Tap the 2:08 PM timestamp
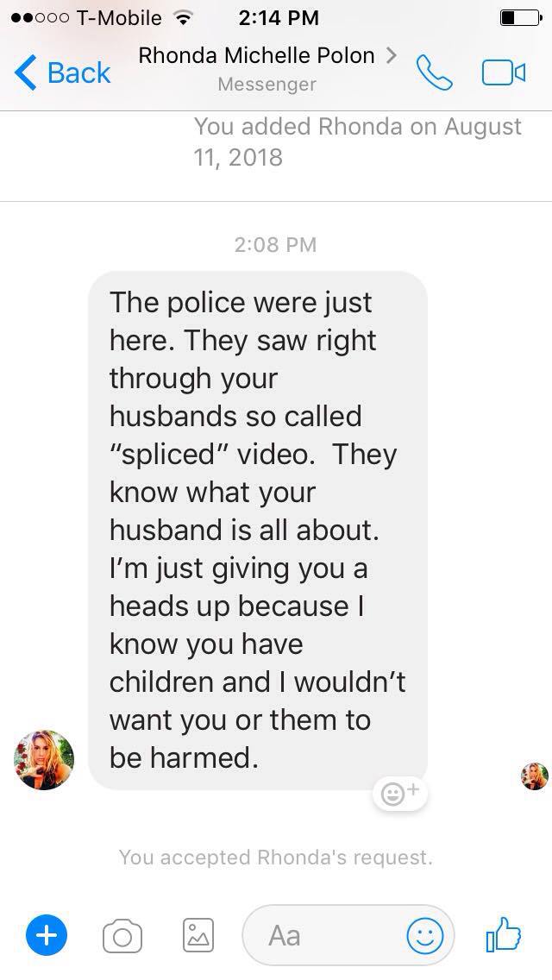The height and width of the screenshot is (980, 552). pyautogui.click(x=276, y=244)
